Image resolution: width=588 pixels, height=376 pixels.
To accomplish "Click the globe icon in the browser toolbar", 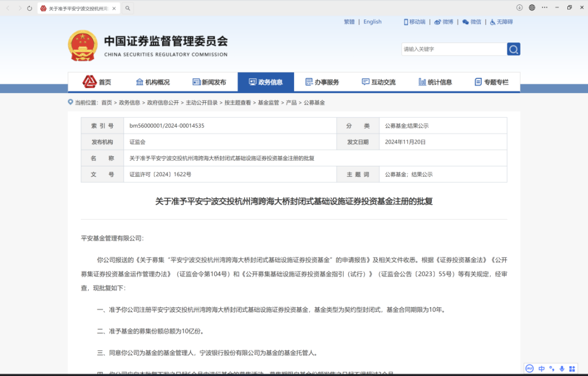I will click(x=532, y=8).
